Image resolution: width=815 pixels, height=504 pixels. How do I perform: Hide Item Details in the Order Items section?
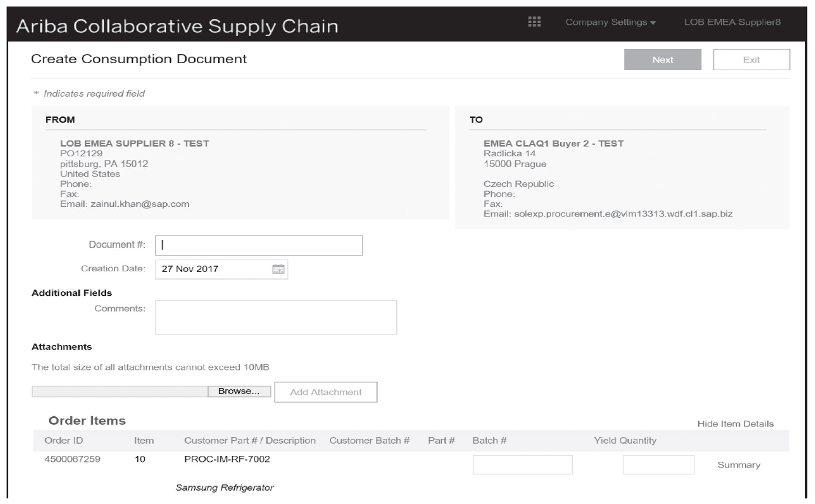[736, 423]
